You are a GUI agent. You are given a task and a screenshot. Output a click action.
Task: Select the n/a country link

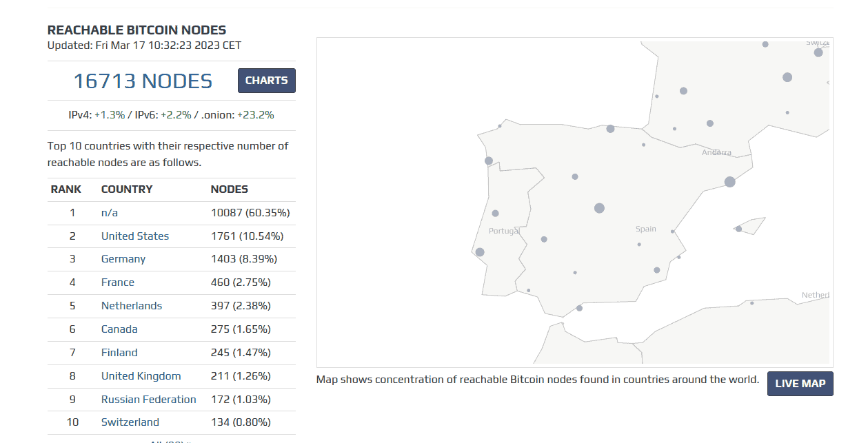110,213
